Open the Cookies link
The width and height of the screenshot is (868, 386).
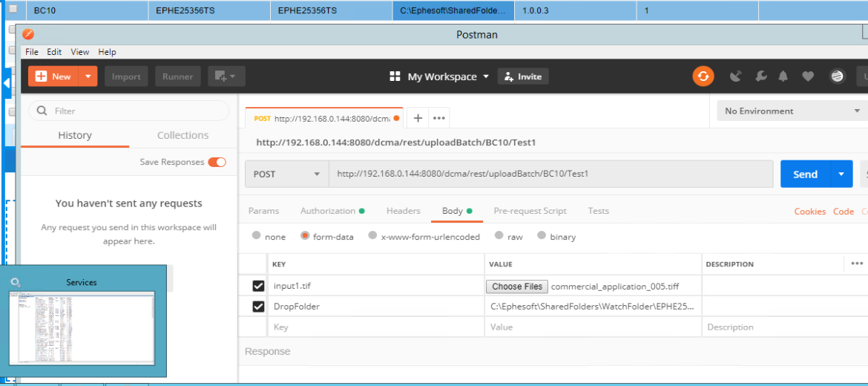point(810,211)
